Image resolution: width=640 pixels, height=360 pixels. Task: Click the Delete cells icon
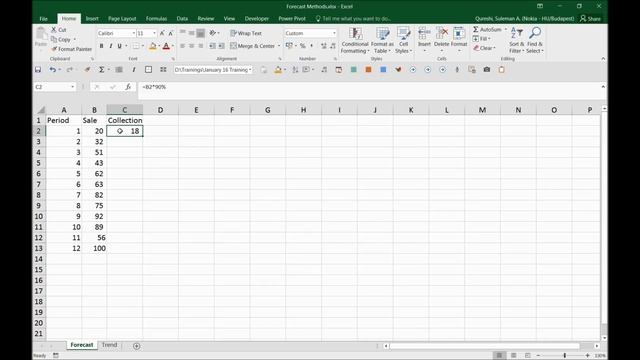pyautogui.click(x=442, y=33)
